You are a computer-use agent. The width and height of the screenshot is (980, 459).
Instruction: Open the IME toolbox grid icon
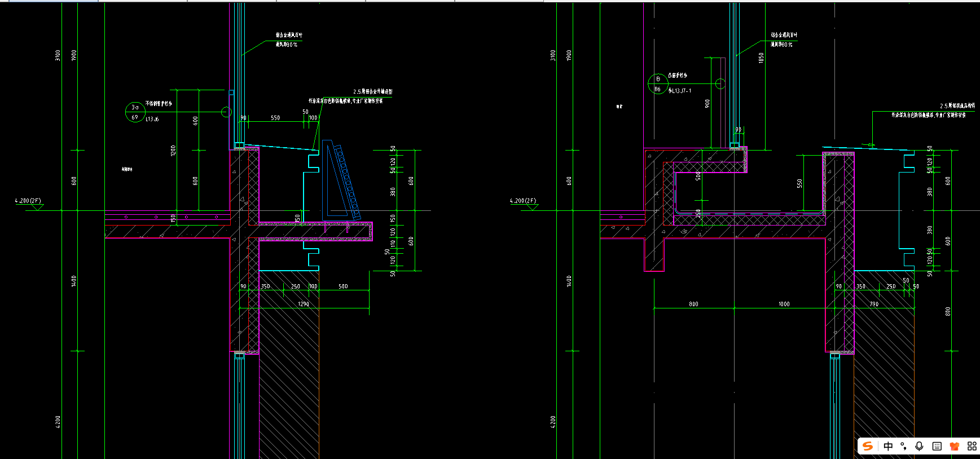pos(972,446)
